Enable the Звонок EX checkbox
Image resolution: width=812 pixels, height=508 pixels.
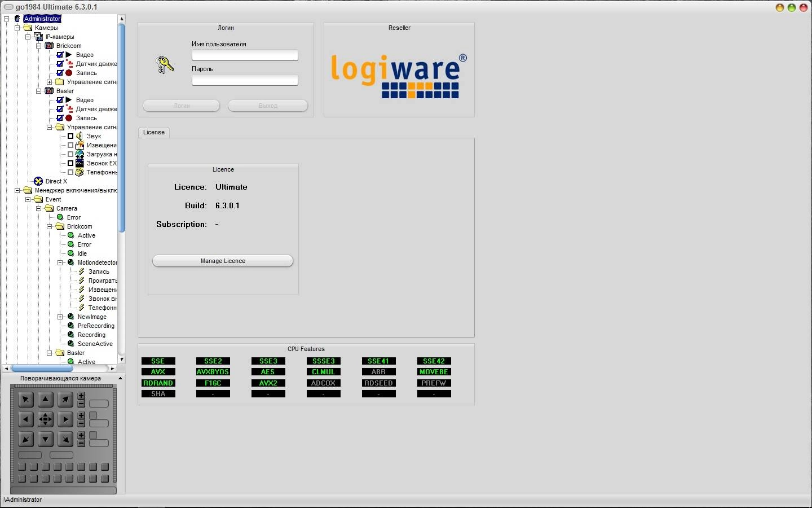click(x=70, y=163)
